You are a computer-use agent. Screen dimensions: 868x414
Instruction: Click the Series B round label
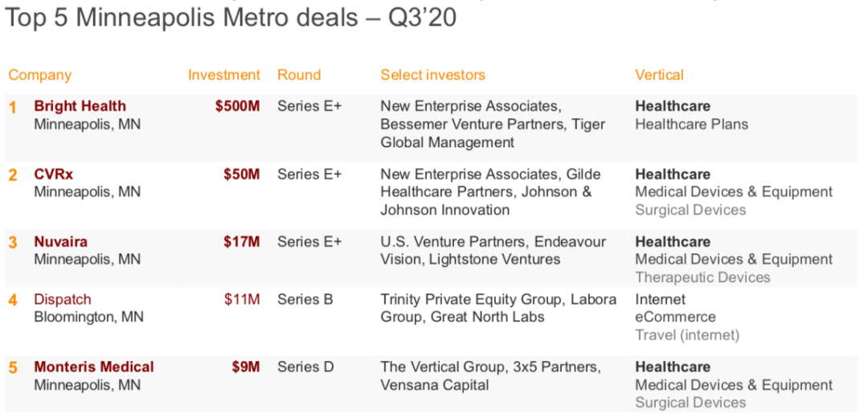point(305,299)
